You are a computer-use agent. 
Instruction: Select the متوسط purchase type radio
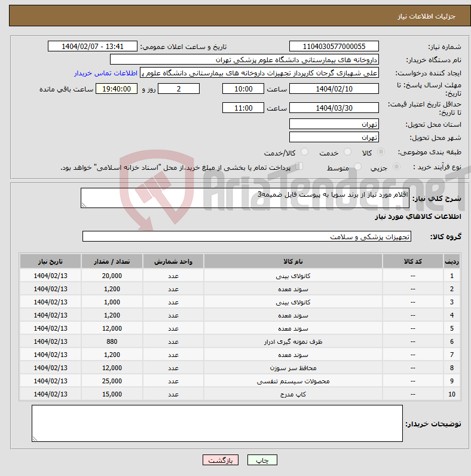[x=358, y=167]
